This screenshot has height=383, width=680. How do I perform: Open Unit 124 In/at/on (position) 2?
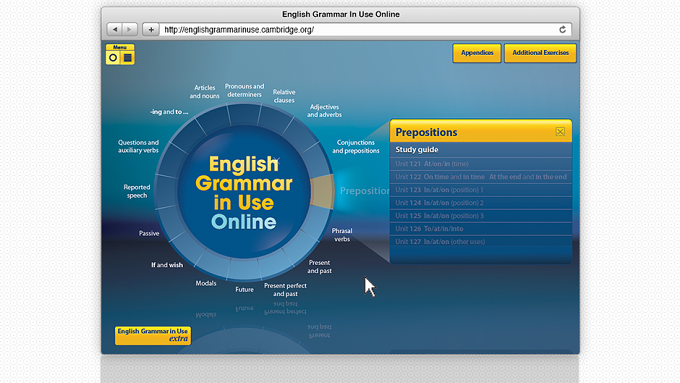[481, 203]
